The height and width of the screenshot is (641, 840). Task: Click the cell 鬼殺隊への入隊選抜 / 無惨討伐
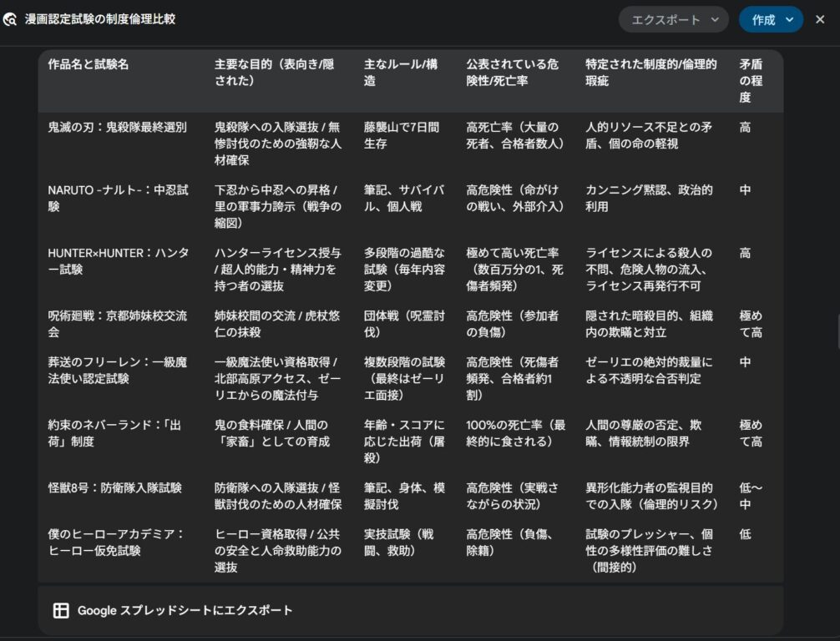coord(277,143)
